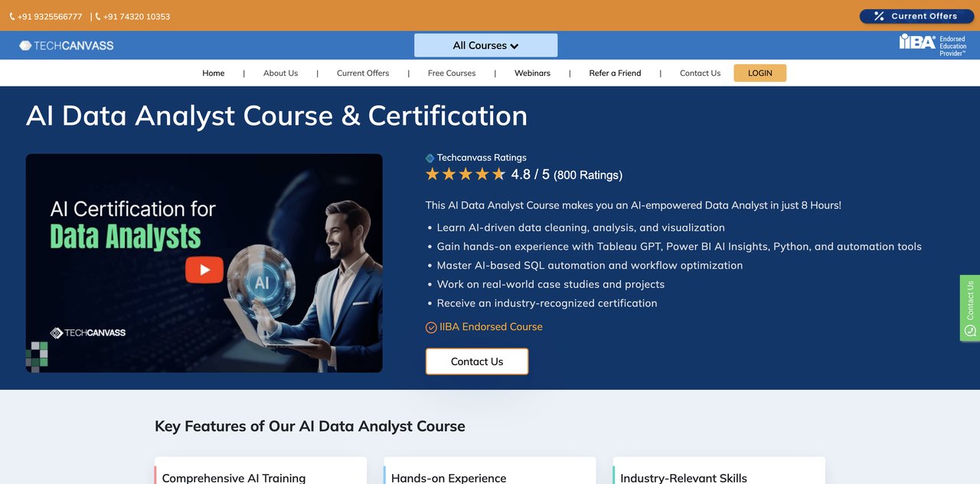Click the Hands-on Experience card
Image resolution: width=980 pixels, height=484 pixels.
pyautogui.click(x=490, y=471)
